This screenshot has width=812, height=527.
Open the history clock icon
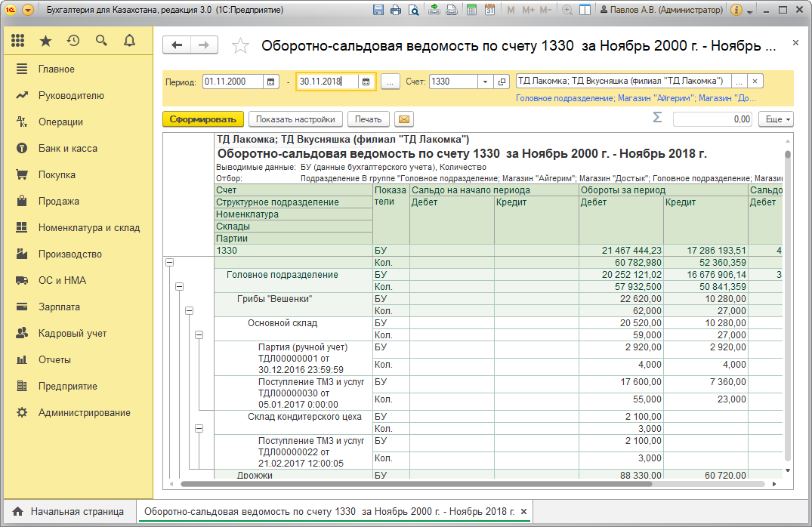pyautogui.click(x=73, y=41)
